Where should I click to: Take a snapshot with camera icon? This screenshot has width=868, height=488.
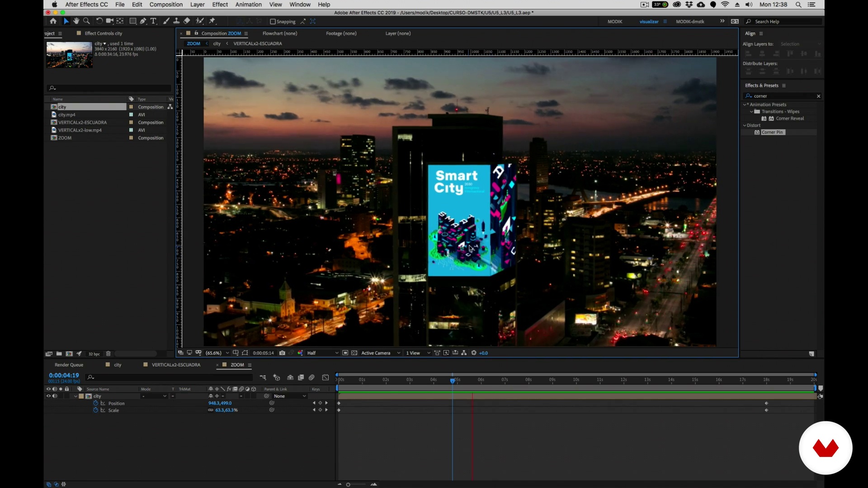(x=282, y=353)
